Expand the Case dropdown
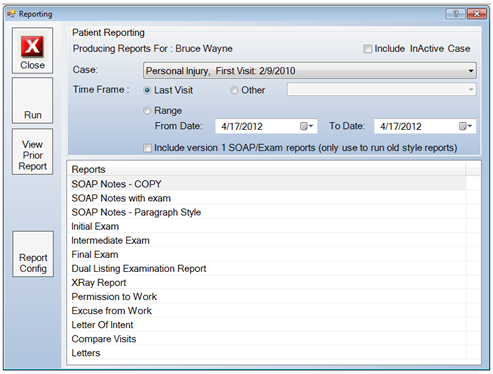Screen dimensions: 493x374 pyautogui.click(x=471, y=71)
